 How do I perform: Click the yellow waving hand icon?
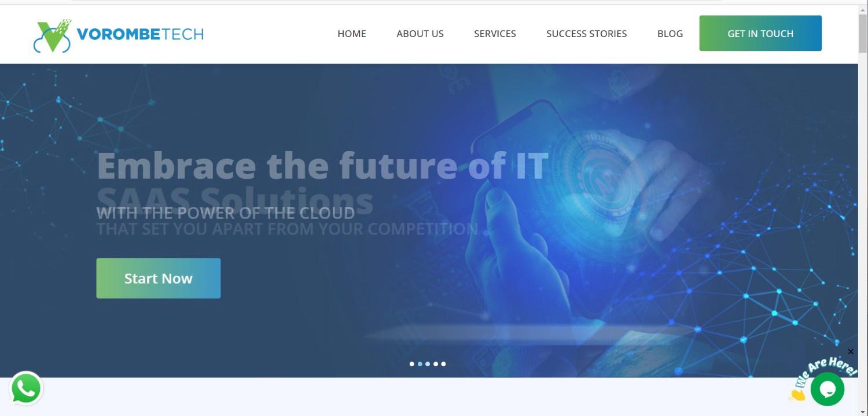[797, 394]
